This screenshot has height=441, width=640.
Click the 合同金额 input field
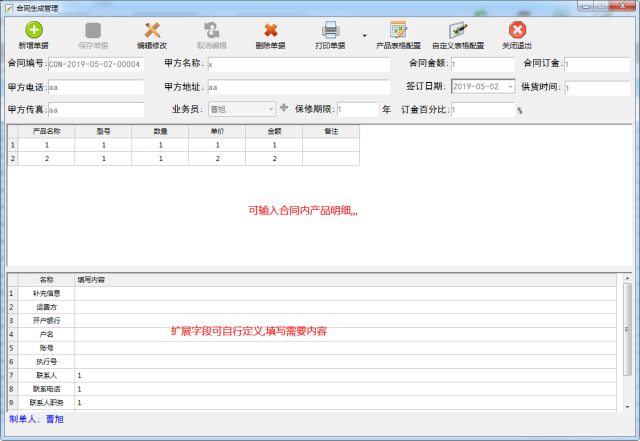[482, 65]
